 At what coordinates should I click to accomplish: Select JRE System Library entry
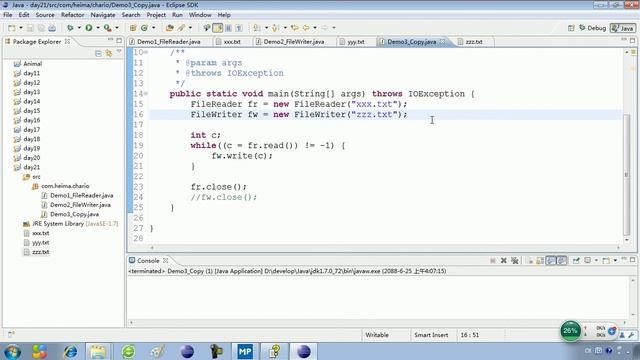pos(71,224)
